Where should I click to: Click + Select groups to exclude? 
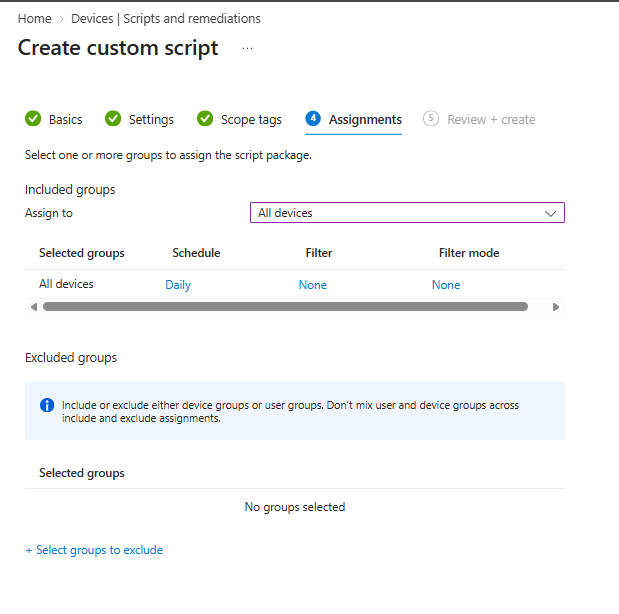coord(94,550)
